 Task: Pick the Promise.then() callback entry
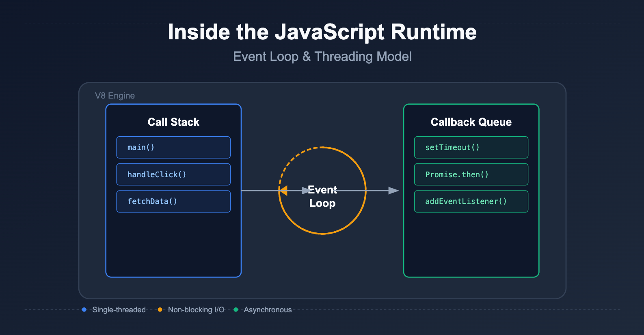click(471, 174)
